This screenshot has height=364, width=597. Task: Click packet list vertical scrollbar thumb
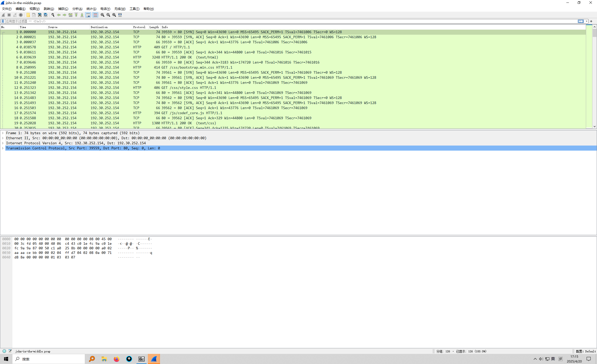point(594,33)
